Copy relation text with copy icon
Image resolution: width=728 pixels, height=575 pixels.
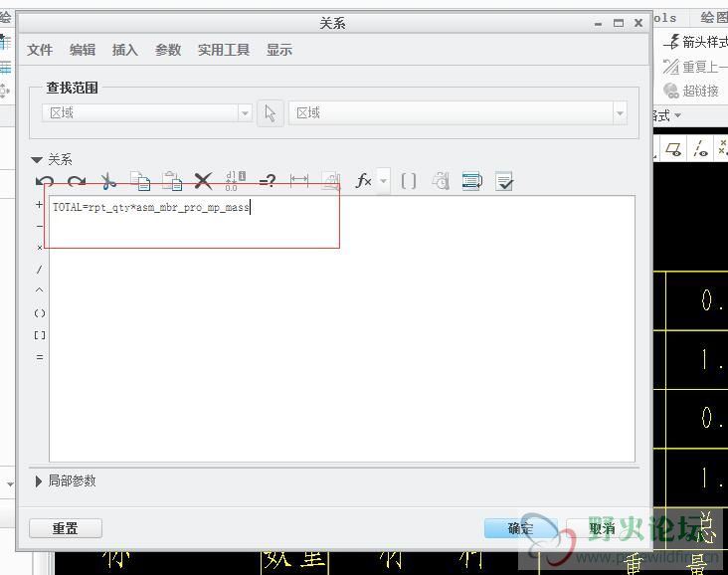tap(140, 181)
